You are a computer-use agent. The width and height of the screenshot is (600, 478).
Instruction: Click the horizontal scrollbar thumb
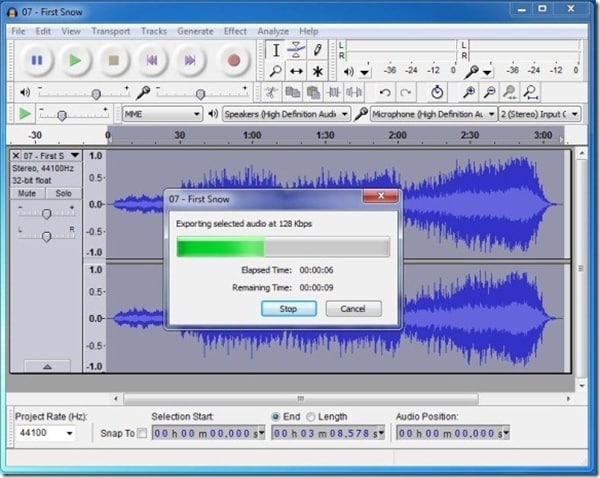tap(301, 399)
